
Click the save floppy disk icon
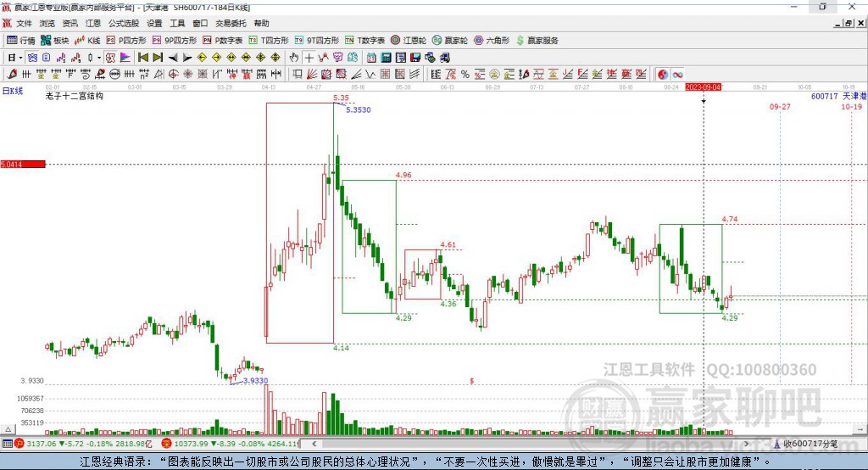tap(415, 58)
